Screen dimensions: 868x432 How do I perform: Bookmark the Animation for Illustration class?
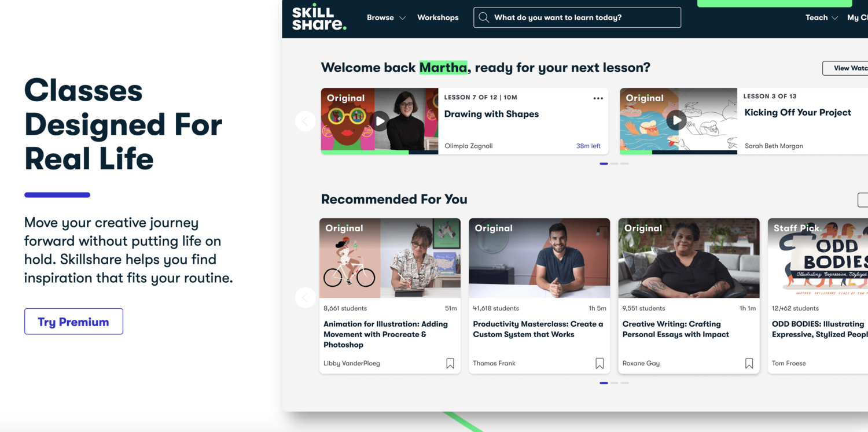(450, 363)
